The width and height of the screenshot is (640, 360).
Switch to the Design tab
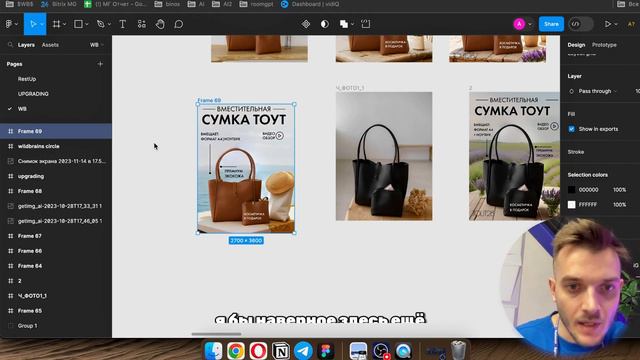coord(576,45)
